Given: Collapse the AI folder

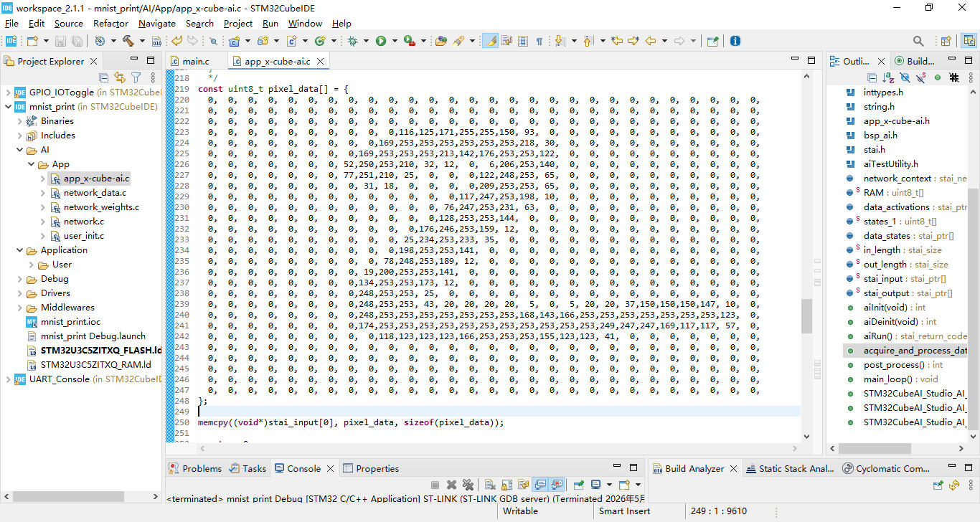Looking at the screenshot, I should coord(19,149).
